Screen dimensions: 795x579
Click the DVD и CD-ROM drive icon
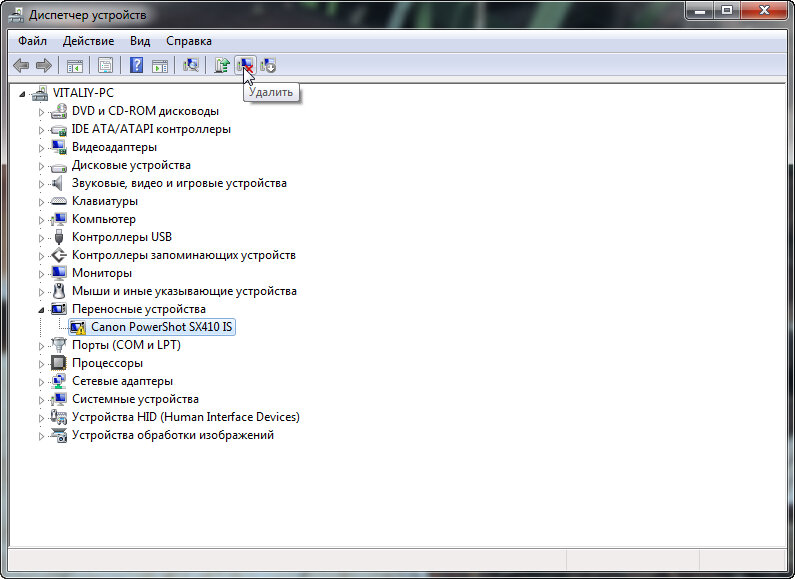point(59,111)
